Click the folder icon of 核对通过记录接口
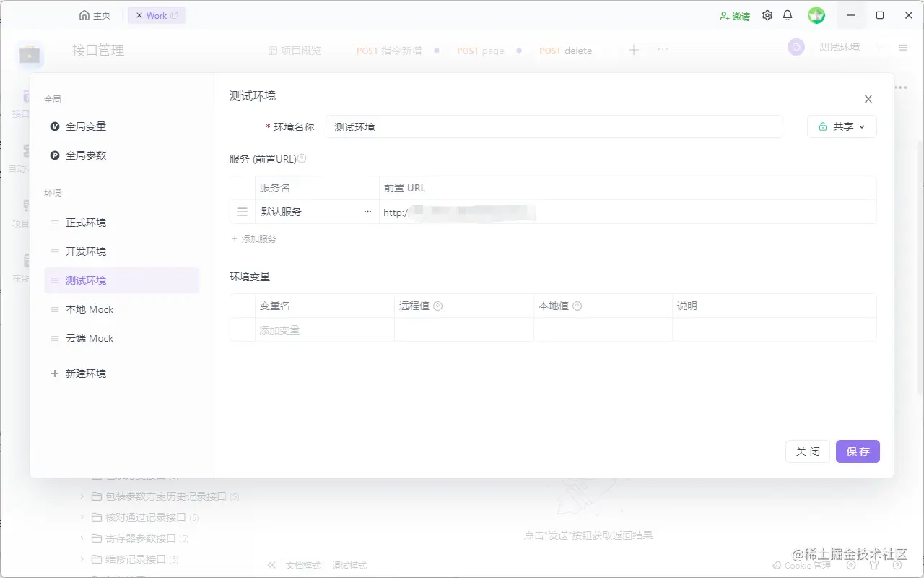 click(x=97, y=517)
